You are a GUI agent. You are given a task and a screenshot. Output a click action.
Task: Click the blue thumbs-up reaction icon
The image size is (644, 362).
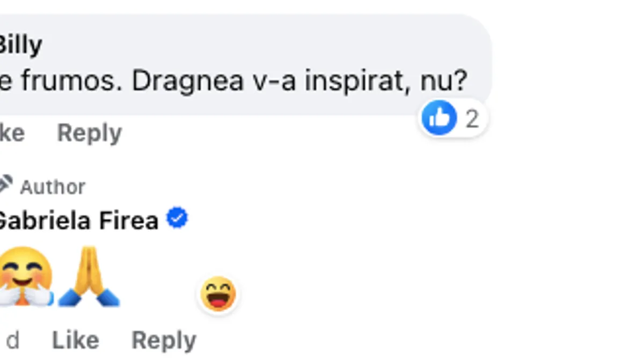coord(439,118)
